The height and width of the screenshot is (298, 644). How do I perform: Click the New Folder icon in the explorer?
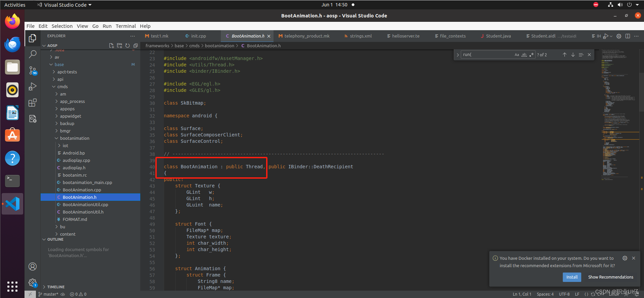(119, 46)
